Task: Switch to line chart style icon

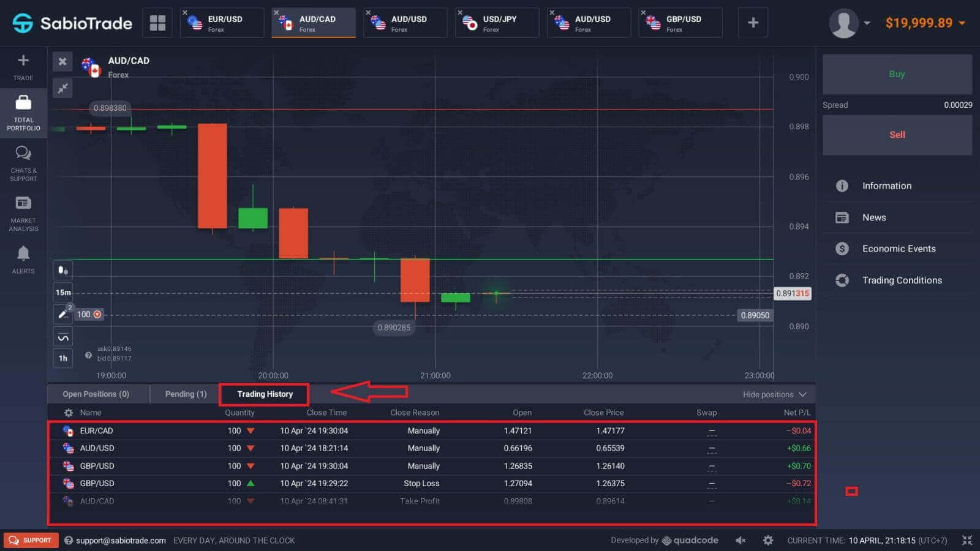Action: coord(62,335)
